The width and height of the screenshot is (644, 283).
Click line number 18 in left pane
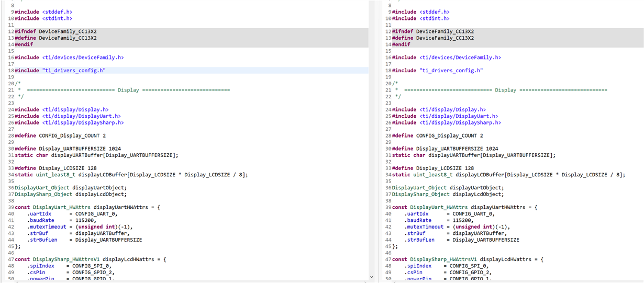click(10, 71)
